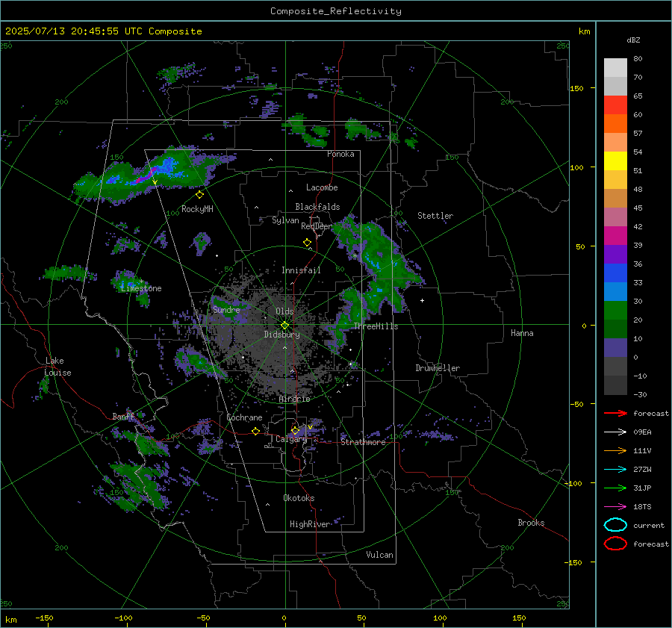Image resolution: width=672 pixels, height=628 pixels.
Task: Click slate blue swatch between 10 and 0
Action: 615,348
